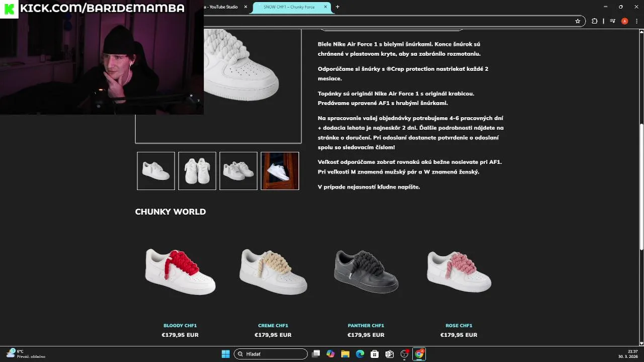Click the €179,95 EUR price under BLOODY CHF1

click(180, 335)
